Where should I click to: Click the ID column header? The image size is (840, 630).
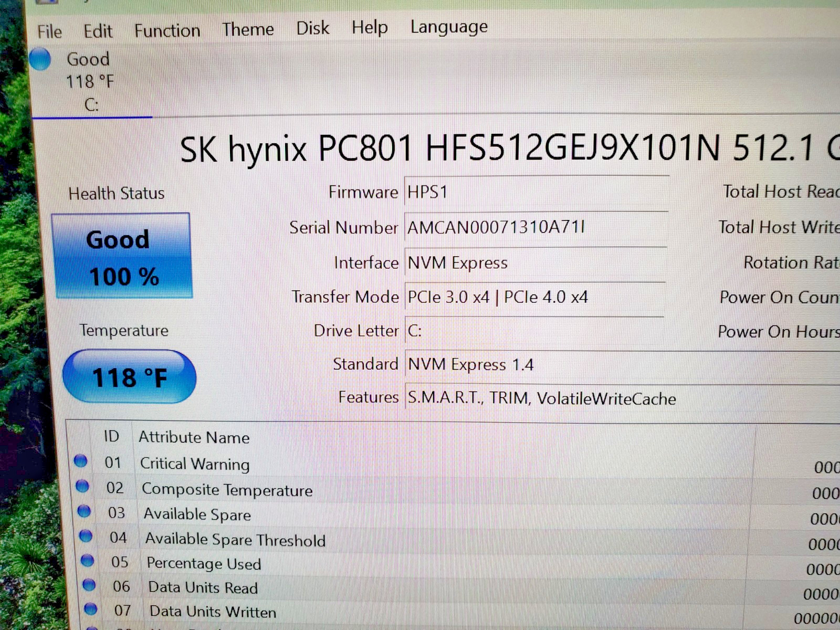click(111, 436)
